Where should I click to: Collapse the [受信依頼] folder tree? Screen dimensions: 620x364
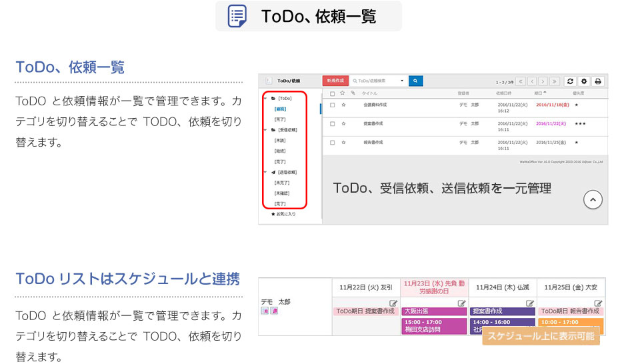click(265, 129)
